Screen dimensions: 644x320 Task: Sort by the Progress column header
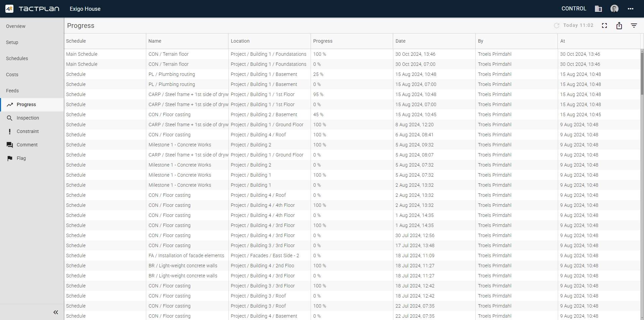point(352,41)
